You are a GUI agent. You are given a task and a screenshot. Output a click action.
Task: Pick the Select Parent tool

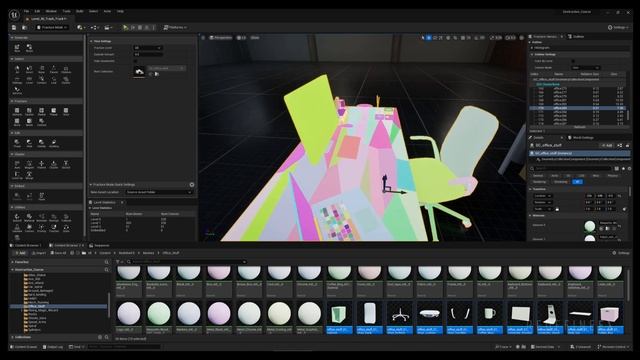[x=54, y=69]
